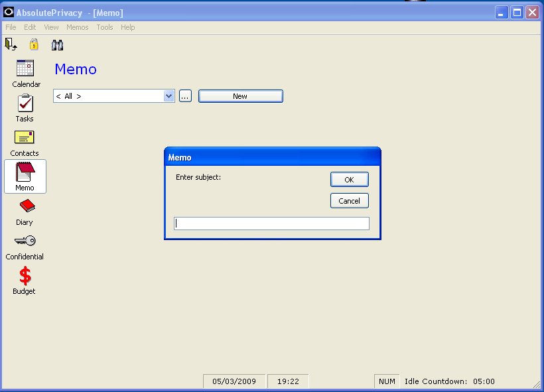
Task: Click the Memo dialog title bar
Action: point(273,157)
